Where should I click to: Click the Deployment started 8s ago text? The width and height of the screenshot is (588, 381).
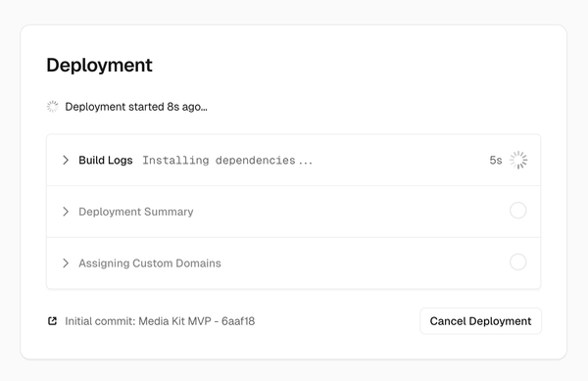136,107
